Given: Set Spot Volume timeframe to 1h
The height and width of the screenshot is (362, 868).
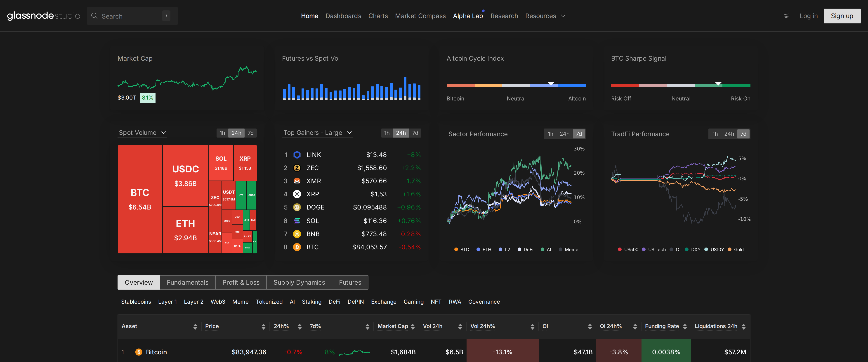Looking at the screenshot, I should (x=222, y=133).
